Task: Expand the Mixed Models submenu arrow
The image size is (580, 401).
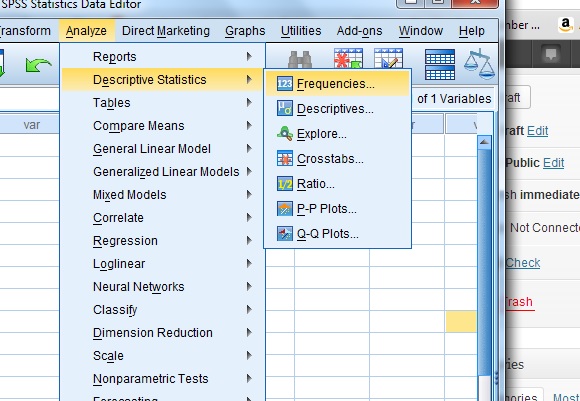Action: point(249,194)
